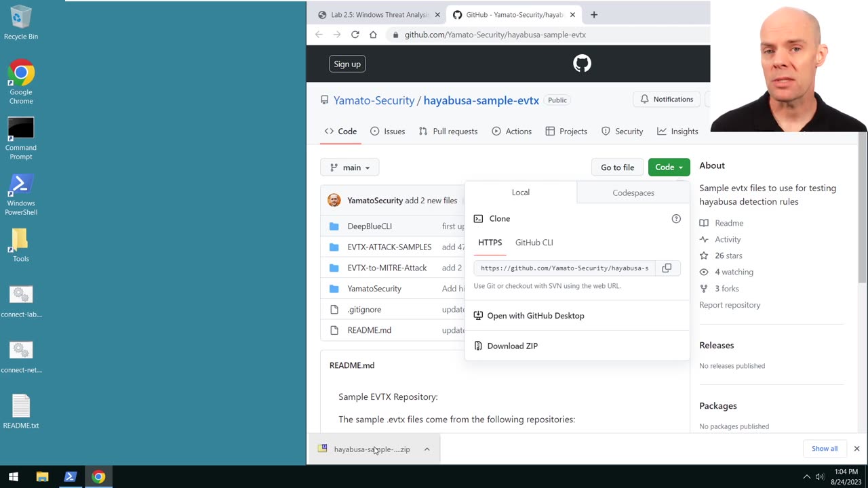Open the hayabusa-sample-evtx repository link
868x488 pixels.
pyautogui.click(x=481, y=100)
